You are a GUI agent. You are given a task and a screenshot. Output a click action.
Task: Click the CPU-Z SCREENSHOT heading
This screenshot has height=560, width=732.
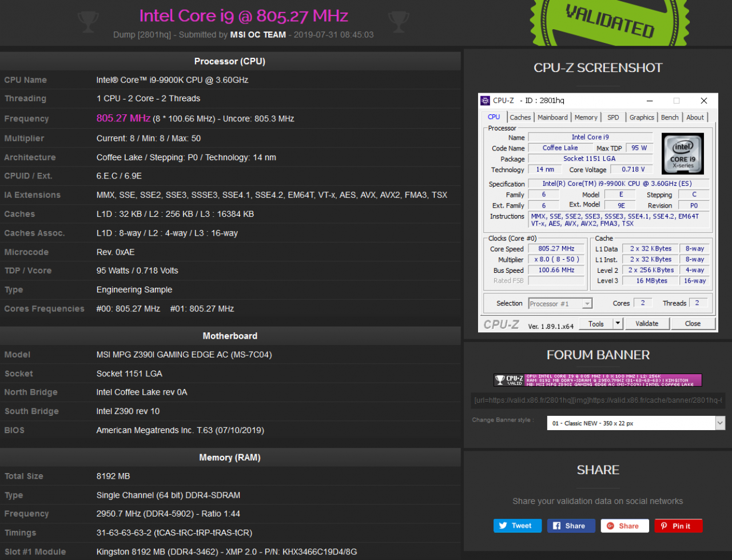598,67
